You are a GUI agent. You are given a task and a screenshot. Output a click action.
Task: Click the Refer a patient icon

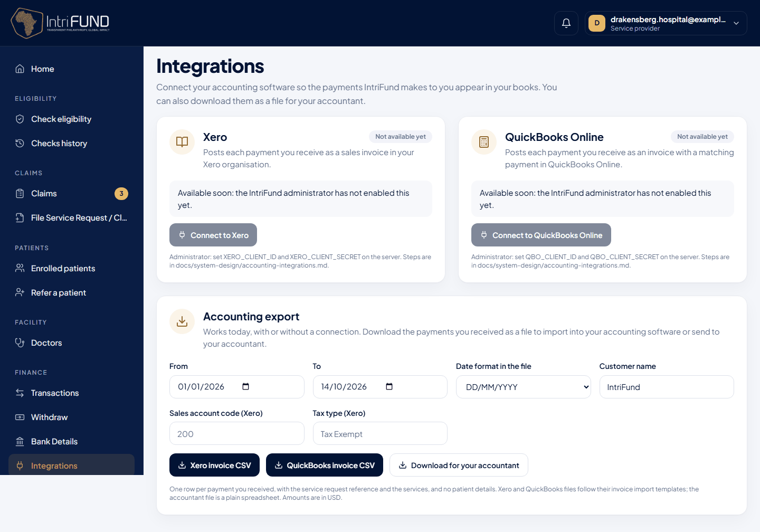point(20,293)
